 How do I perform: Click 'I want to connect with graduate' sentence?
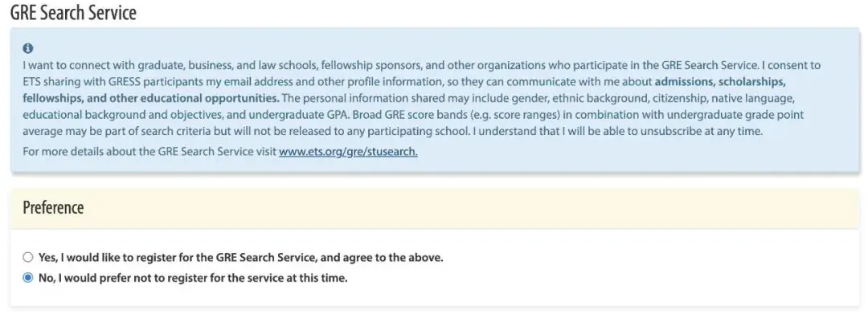(x=103, y=65)
